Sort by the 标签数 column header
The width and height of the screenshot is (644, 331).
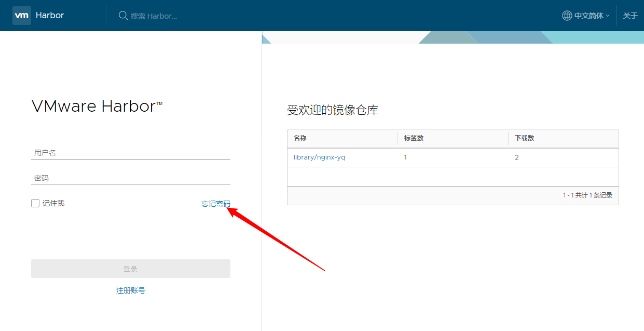click(x=414, y=138)
